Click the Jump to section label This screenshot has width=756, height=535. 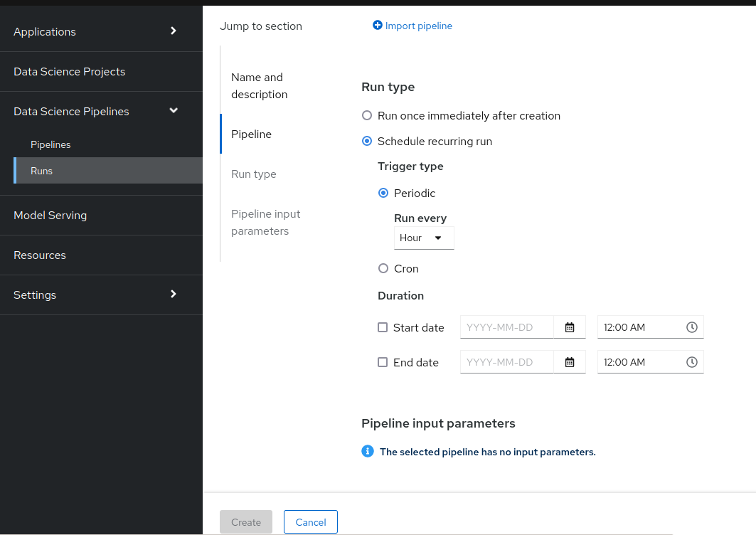261,26
